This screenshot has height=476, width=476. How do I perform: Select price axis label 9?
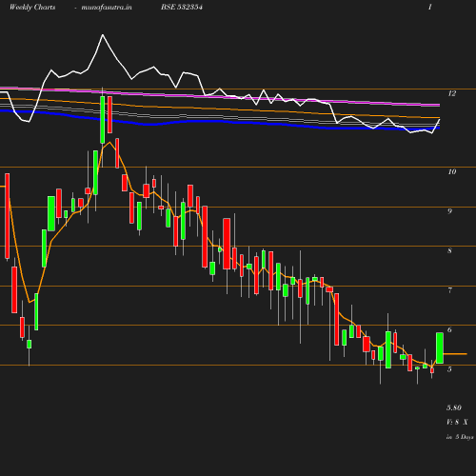click(449, 211)
